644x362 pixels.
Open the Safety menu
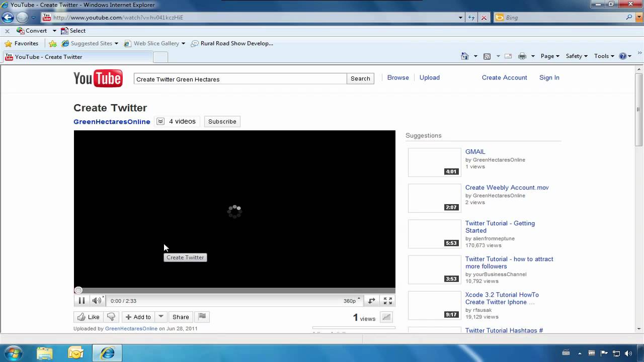(x=577, y=56)
